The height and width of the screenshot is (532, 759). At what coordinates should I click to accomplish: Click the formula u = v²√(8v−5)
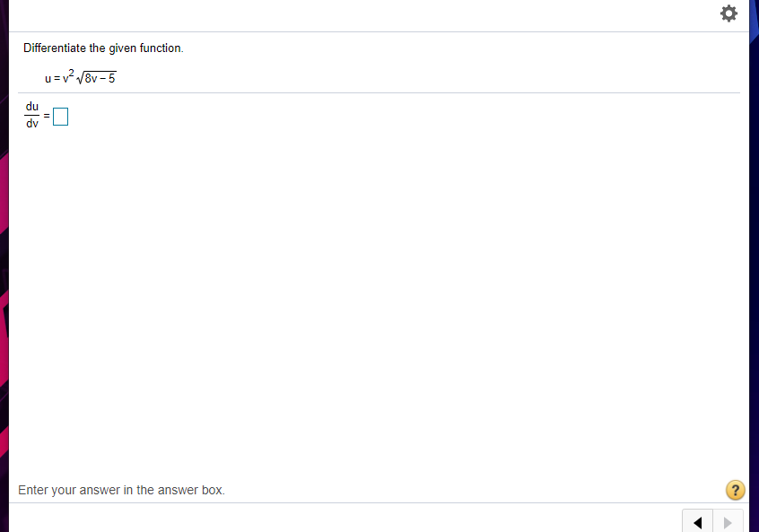click(79, 76)
